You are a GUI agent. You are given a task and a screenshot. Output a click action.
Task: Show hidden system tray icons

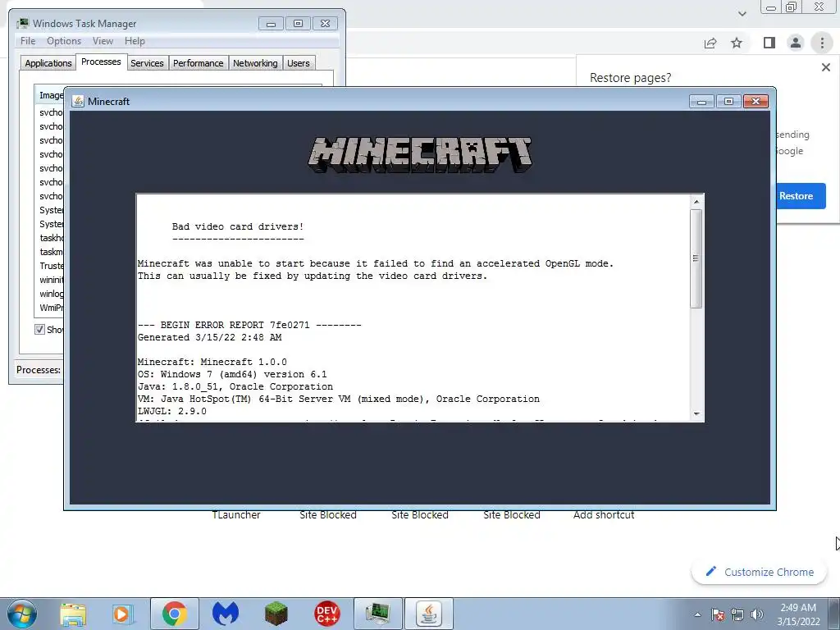(697, 614)
